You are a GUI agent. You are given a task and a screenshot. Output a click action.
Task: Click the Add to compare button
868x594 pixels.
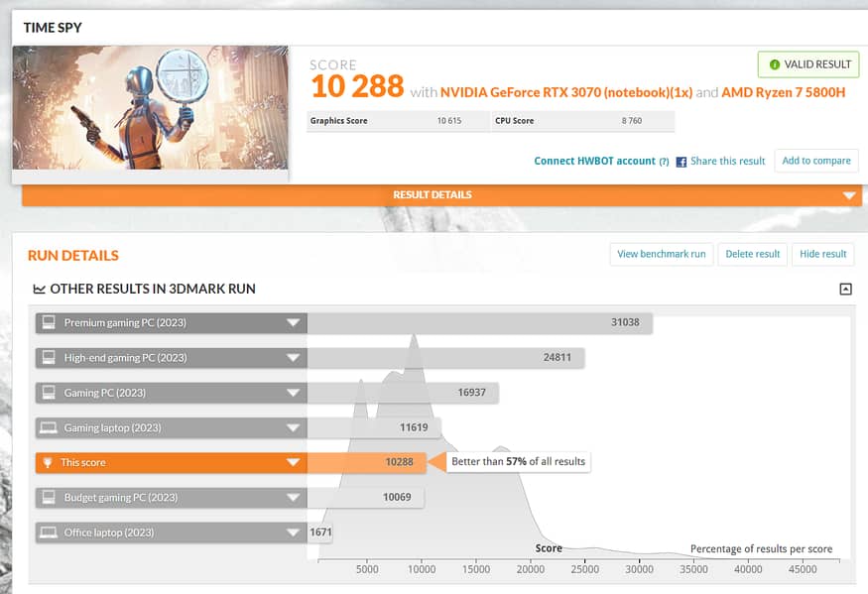coord(815,161)
